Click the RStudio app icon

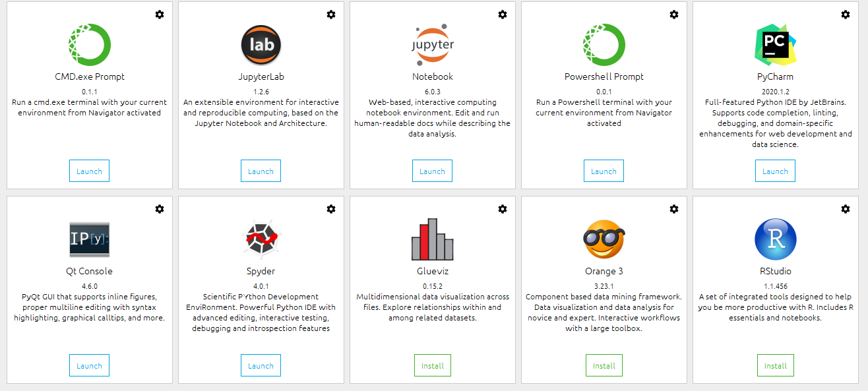coord(775,239)
